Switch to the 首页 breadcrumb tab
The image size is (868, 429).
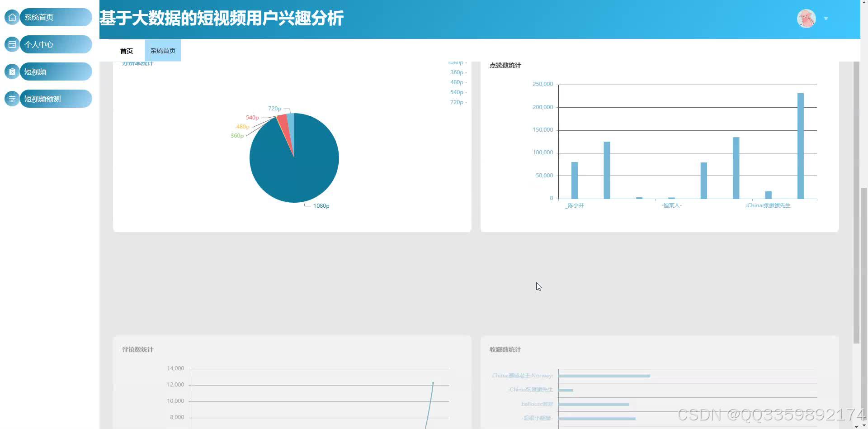click(x=127, y=51)
